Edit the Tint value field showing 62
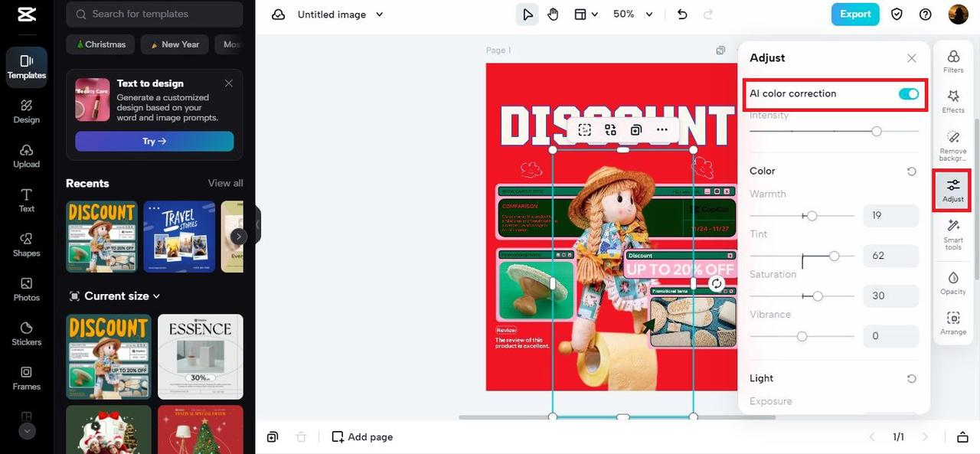 click(891, 256)
